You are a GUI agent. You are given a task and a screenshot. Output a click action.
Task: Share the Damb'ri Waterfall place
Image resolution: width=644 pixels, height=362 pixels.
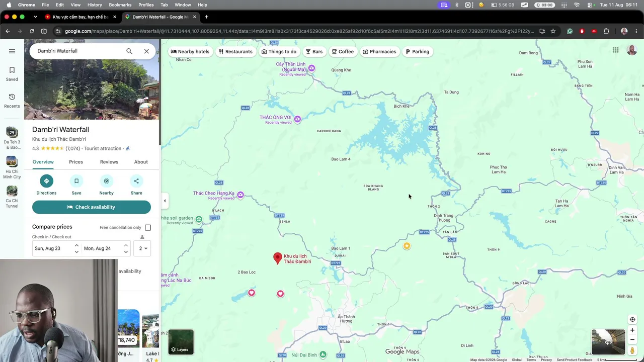136,185
